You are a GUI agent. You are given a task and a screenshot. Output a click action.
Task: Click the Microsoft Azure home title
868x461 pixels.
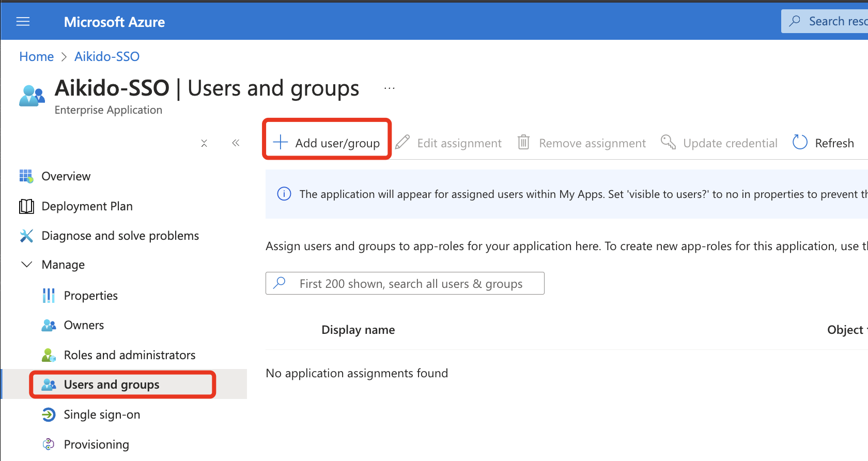114,22
